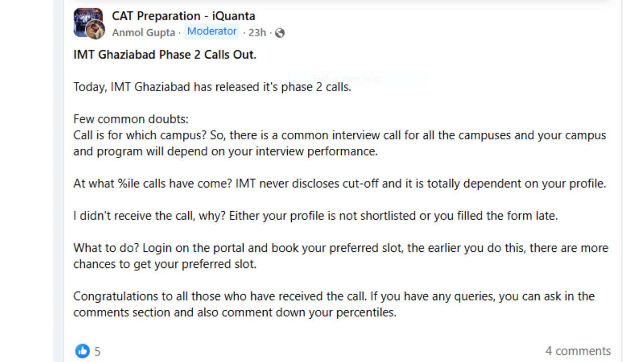This screenshot has width=644, height=362.
Task: Open post permalink via 23h timestamp
Action: 257,33
